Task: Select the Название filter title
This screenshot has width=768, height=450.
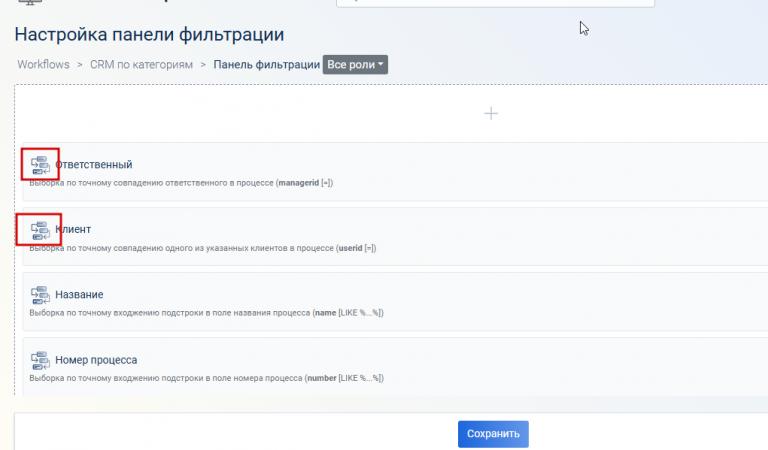Action: point(79,294)
